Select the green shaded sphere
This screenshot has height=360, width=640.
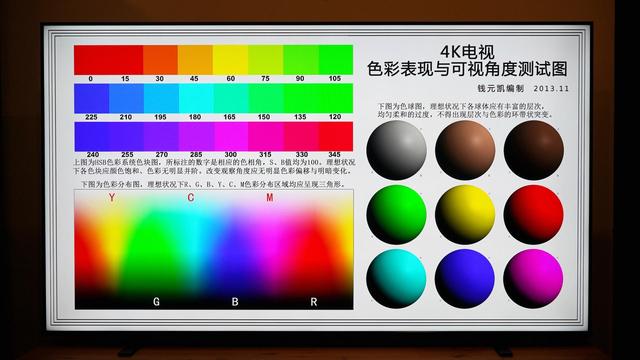tap(396, 215)
